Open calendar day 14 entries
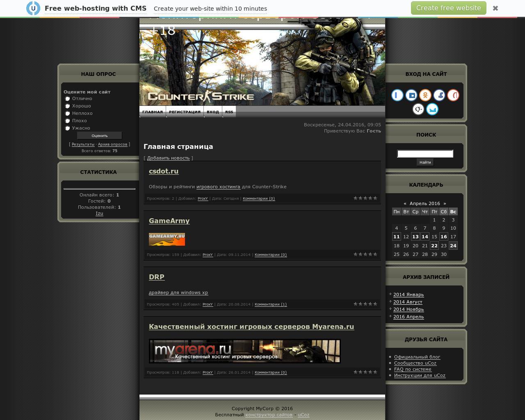Screen dimensions: 525x420 pyautogui.click(x=425, y=237)
